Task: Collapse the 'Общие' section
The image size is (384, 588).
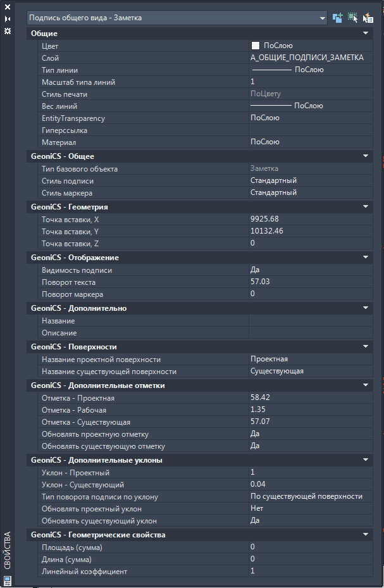Action: [365, 33]
